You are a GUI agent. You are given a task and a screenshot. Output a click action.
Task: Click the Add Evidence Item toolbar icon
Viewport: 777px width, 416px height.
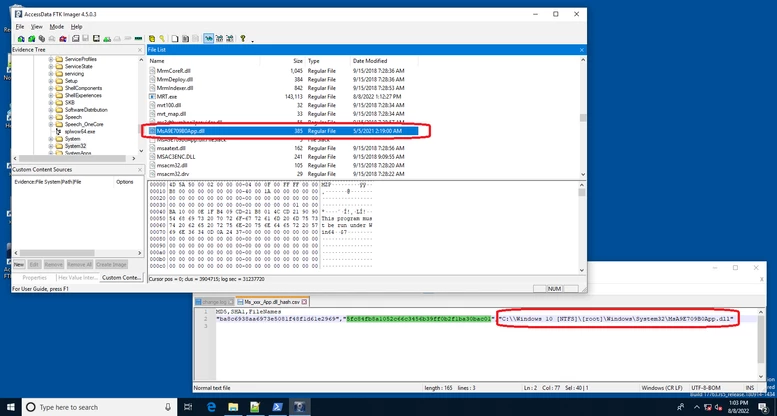pyautogui.click(x=21, y=39)
